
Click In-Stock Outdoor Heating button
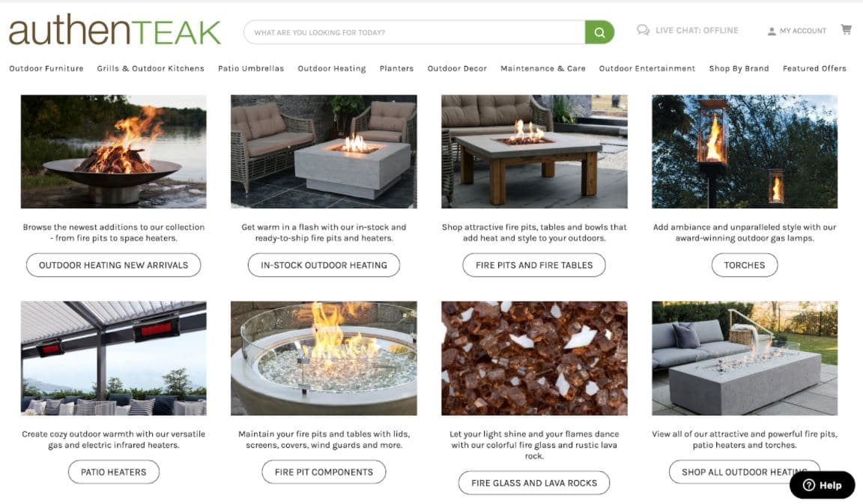[324, 265]
